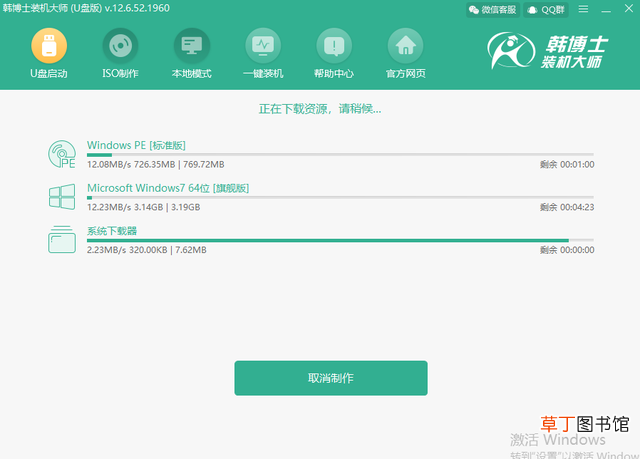Click the 取消制作 button

331,378
